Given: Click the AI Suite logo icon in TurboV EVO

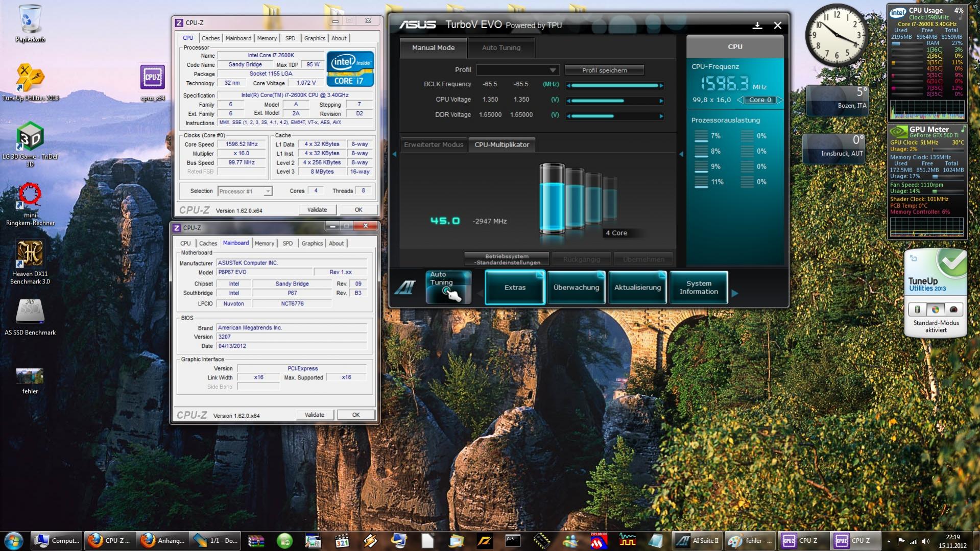Looking at the screenshot, I should 405,288.
